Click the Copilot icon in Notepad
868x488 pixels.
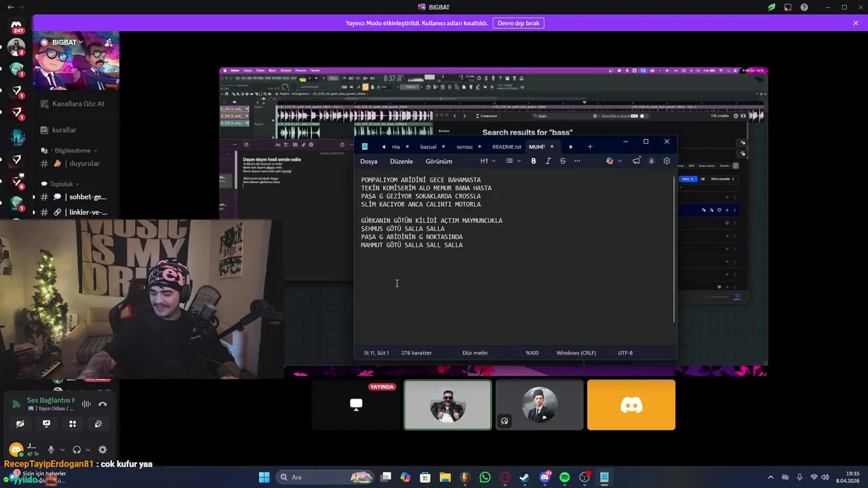pyautogui.click(x=610, y=161)
